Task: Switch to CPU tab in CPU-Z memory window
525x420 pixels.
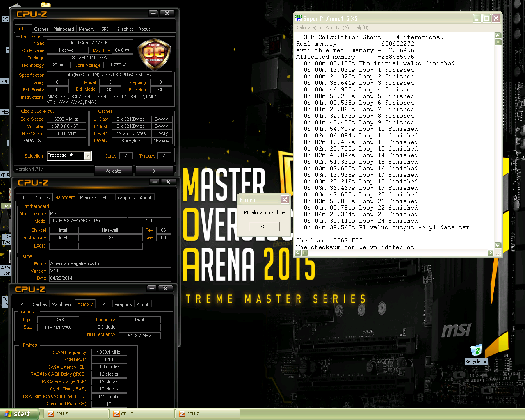Action: coord(22,304)
